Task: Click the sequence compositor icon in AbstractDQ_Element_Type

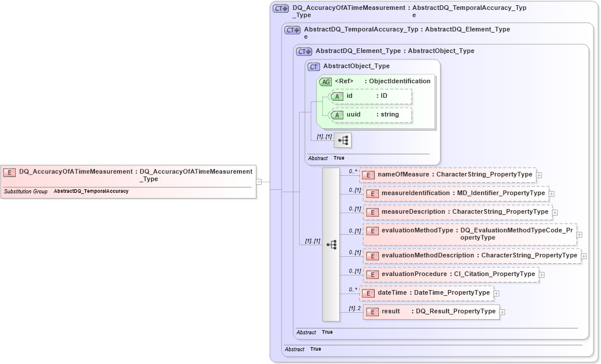Action: (x=331, y=245)
